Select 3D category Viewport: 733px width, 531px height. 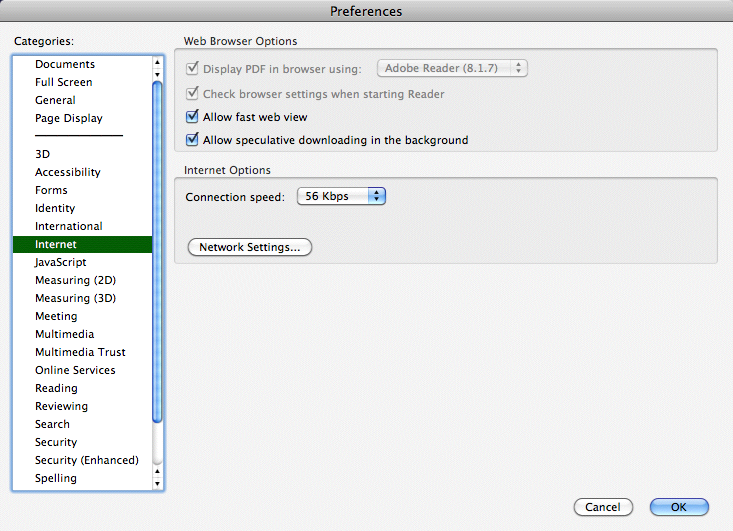click(x=82, y=154)
